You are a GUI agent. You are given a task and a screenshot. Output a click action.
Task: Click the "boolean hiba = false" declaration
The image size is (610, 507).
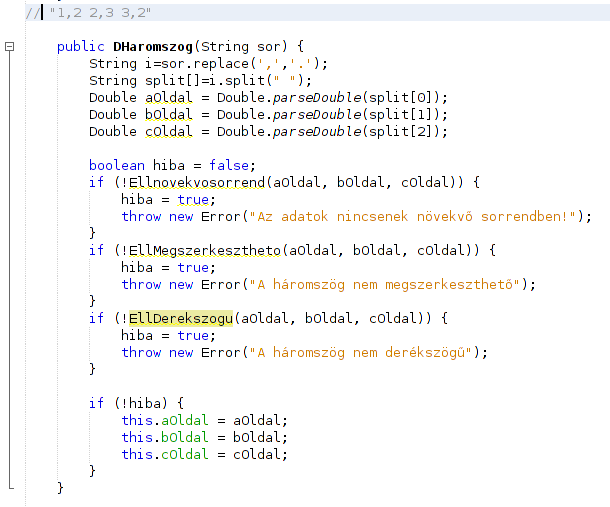pyautogui.click(x=158, y=165)
